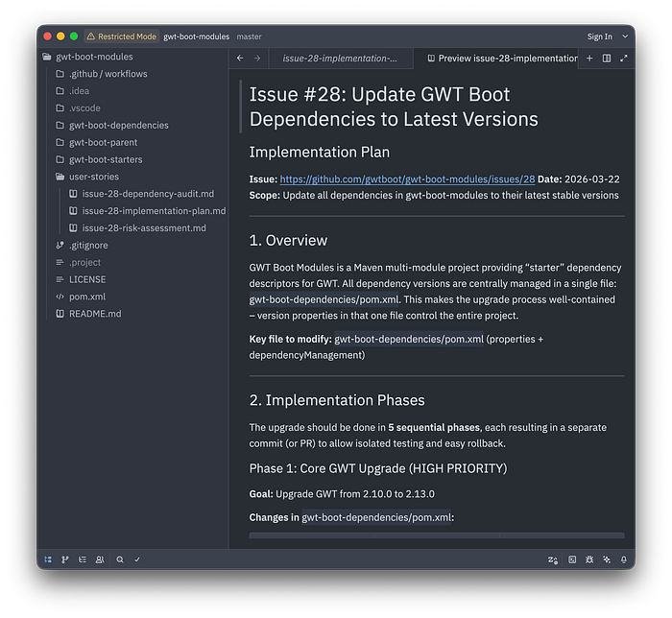Viewport: 672px width, 618px height.
Task: Switch to the issue-28-implementation source tab
Action: pos(340,59)
